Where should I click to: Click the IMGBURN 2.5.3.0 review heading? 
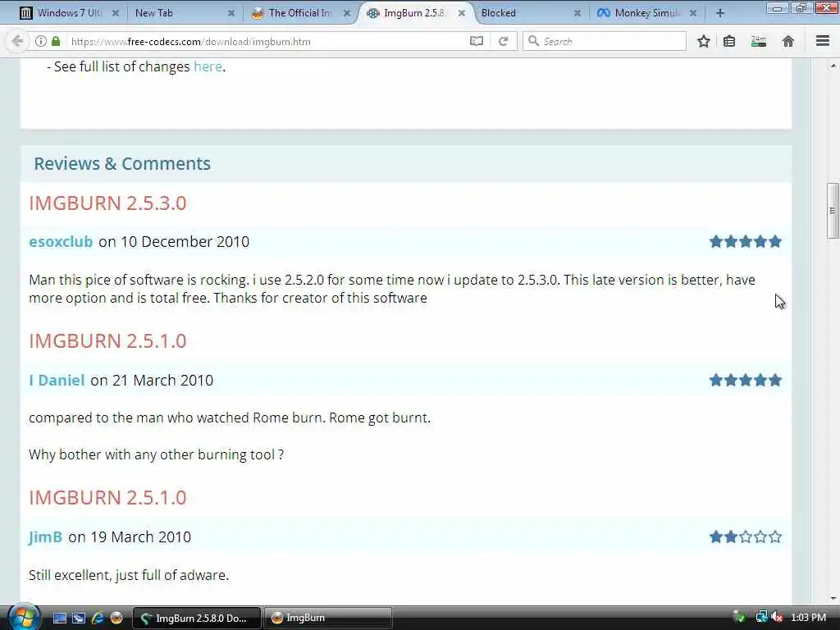pyautogui.click(x=107, y=203)
